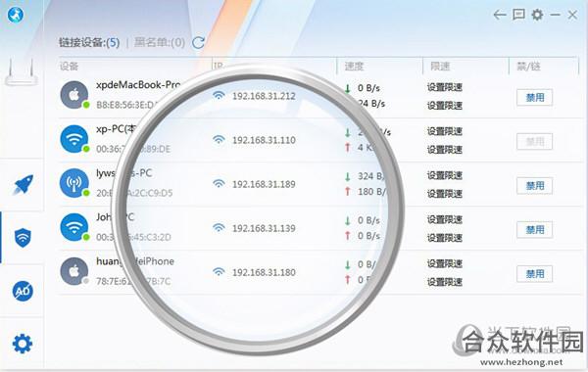Switch to the 黑名单:(0) tab
The width and height of the screenshot is (588, 372).
point(160,43)
